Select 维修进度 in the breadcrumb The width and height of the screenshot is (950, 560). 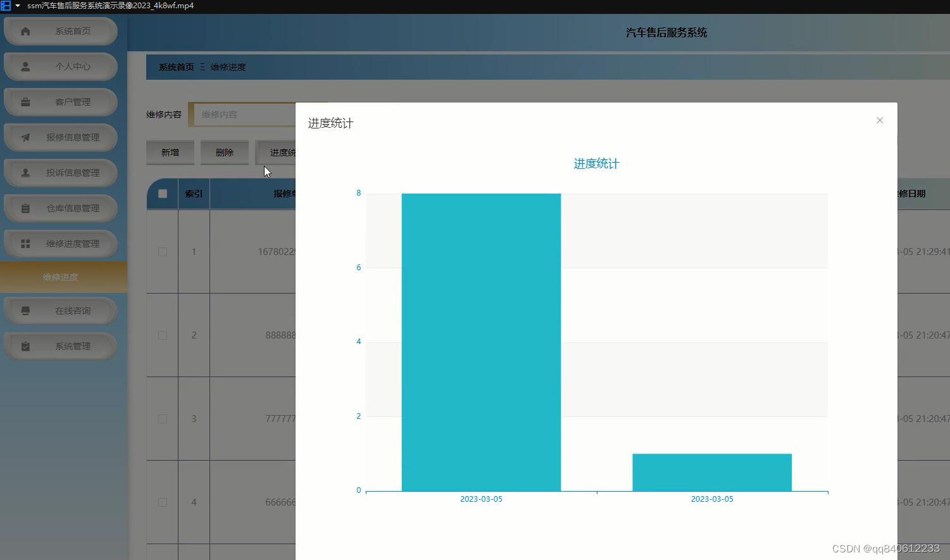point(228,66)
